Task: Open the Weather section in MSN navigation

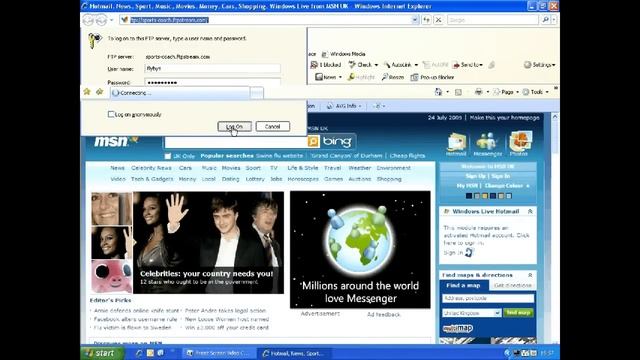Action: click(x=359, y=168)
